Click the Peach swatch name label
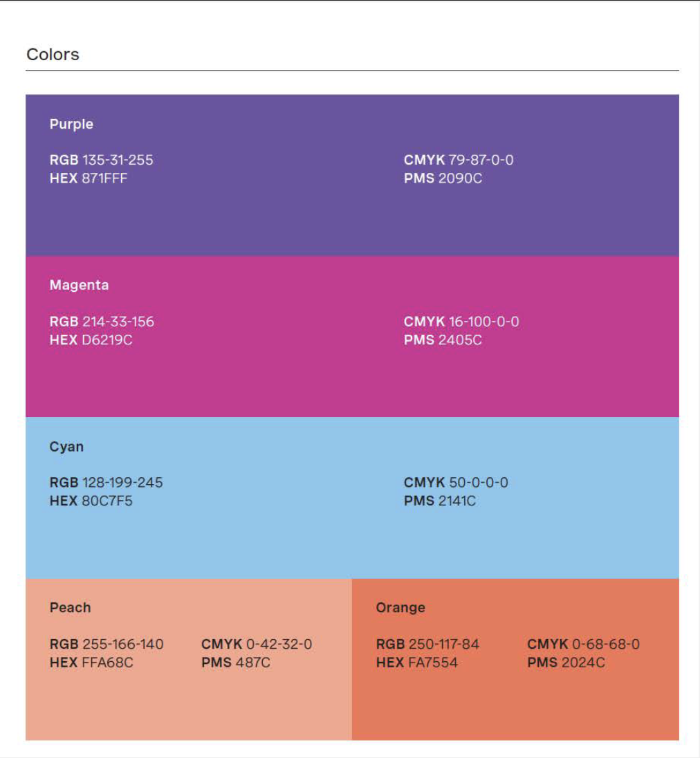Screen dimensions: 700x758 (70, 608)
